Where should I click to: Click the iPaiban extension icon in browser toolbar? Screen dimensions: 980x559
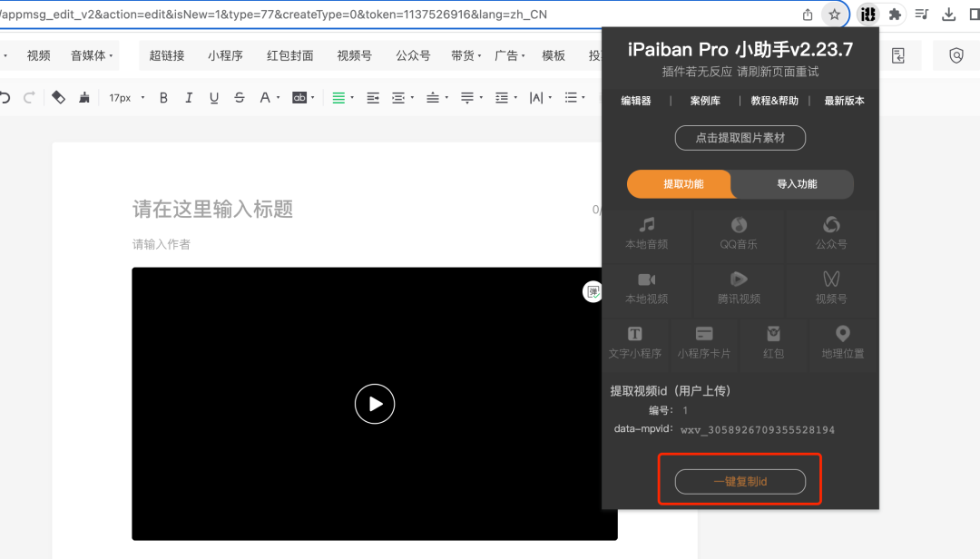point(867,15)
